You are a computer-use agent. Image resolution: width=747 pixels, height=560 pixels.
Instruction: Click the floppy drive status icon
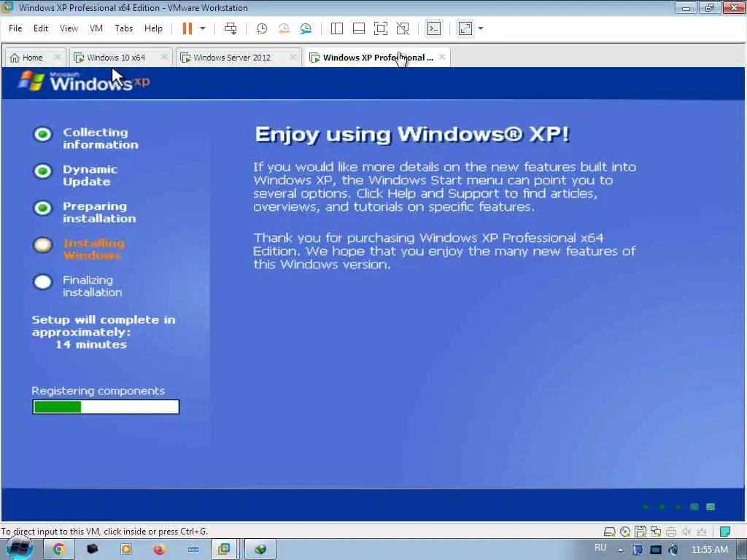(x=640, y=532)
